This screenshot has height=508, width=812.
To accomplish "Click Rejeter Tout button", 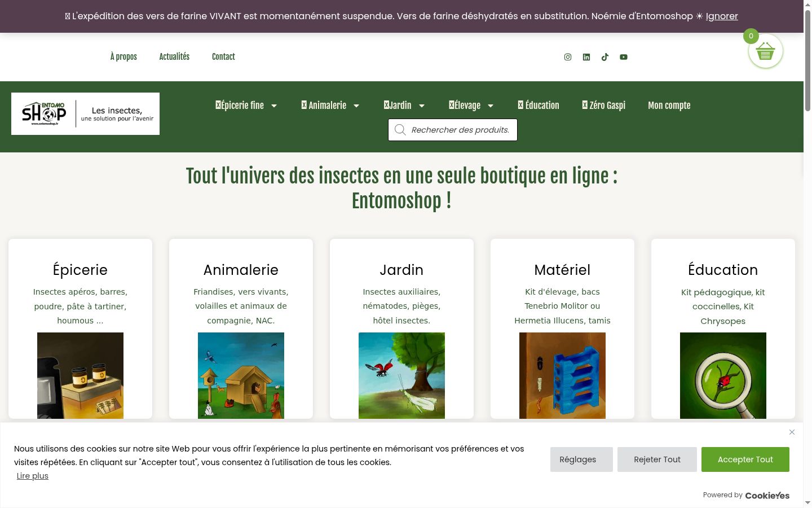I will (x=657, y=459).
